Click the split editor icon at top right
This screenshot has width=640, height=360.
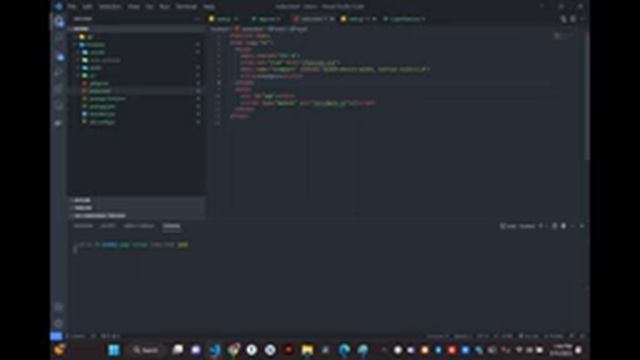573,19
